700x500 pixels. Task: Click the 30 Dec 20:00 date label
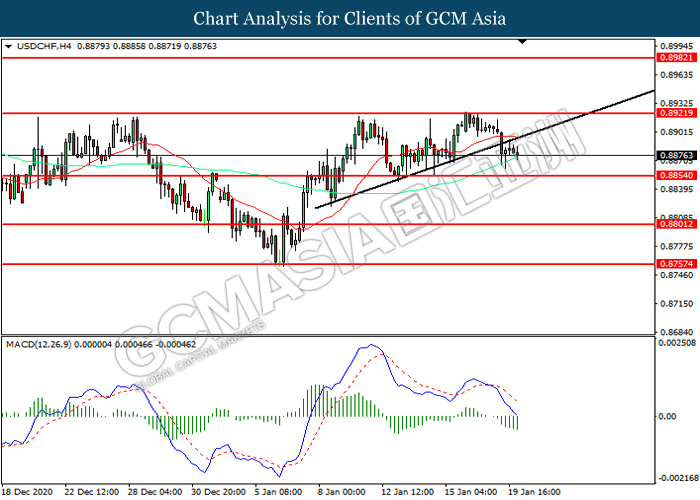click(x=218, y=492)
